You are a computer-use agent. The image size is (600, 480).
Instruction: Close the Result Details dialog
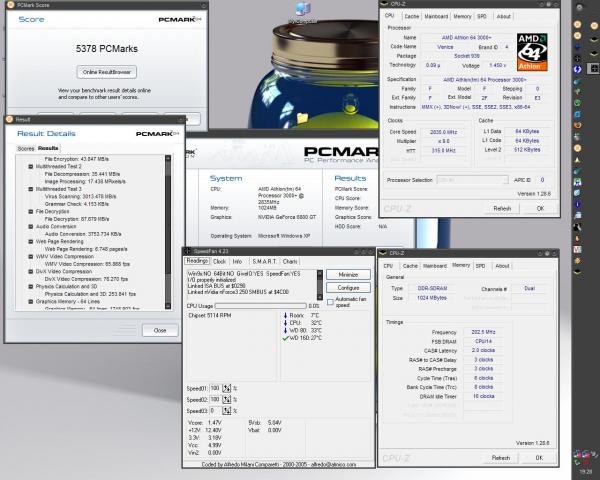tap(160, 330)
